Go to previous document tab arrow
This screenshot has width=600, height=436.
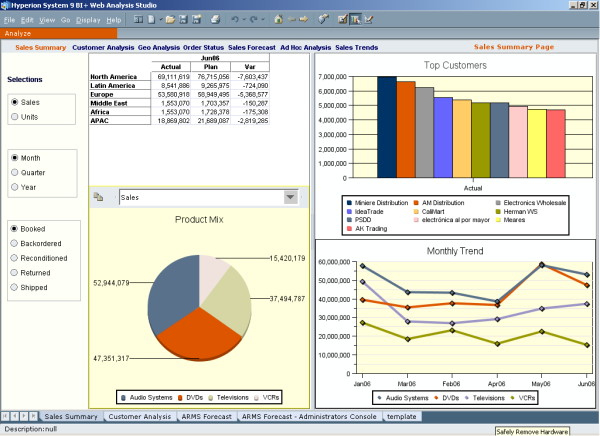point(15,416)
